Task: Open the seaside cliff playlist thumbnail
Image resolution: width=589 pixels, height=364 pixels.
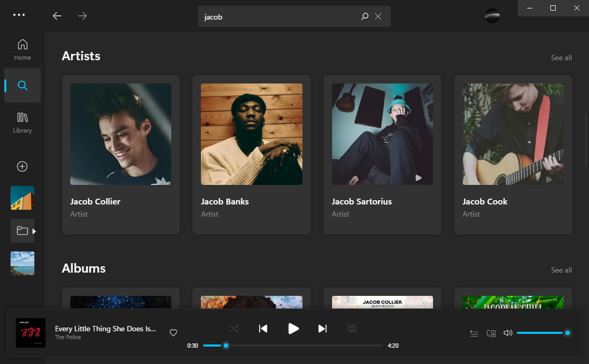Action: pyautogui.click(x=23, y=264)
